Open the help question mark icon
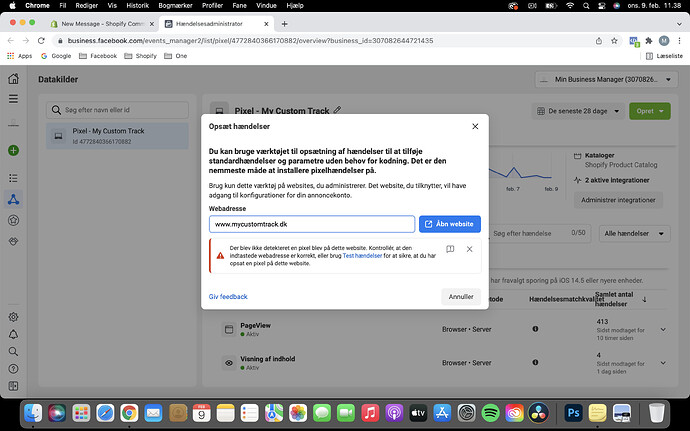 (14, 368)
